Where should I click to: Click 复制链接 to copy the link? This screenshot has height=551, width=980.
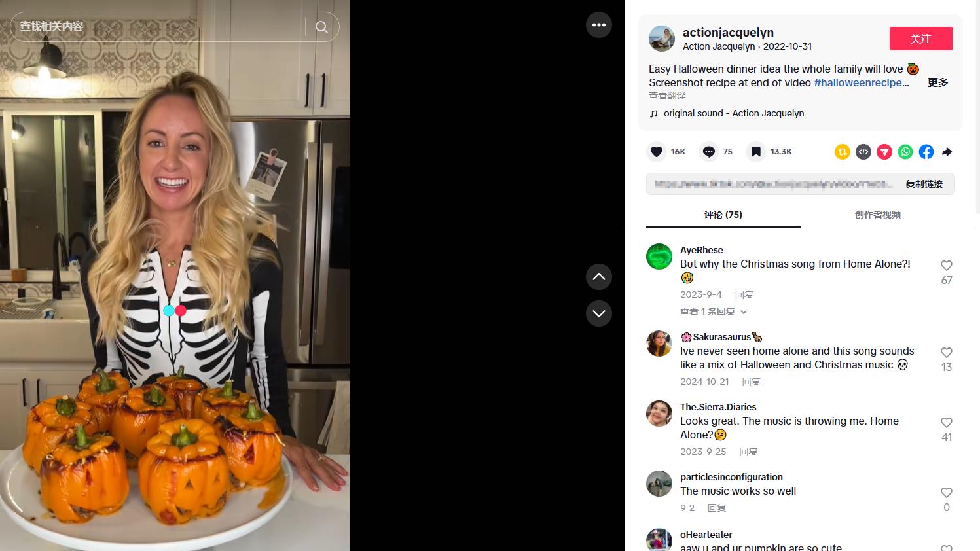[x=924, y=184]
